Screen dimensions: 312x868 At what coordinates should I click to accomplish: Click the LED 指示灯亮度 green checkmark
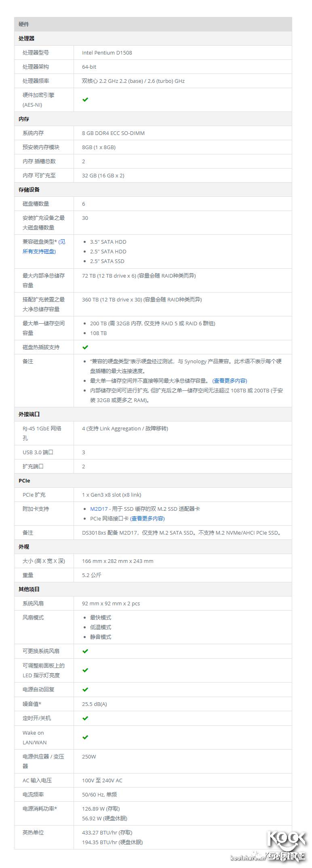[85, 670]
